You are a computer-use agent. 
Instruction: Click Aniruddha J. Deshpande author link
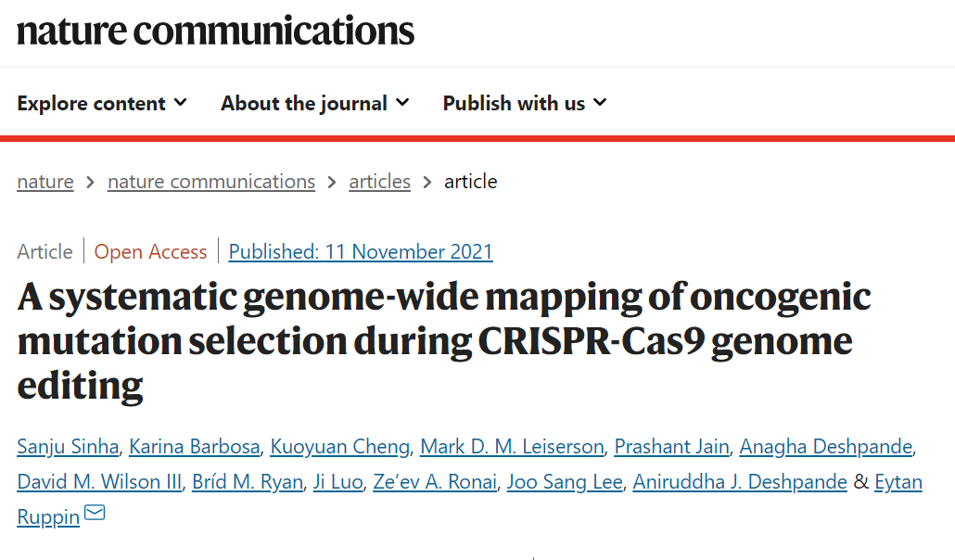tap(740, 482)
